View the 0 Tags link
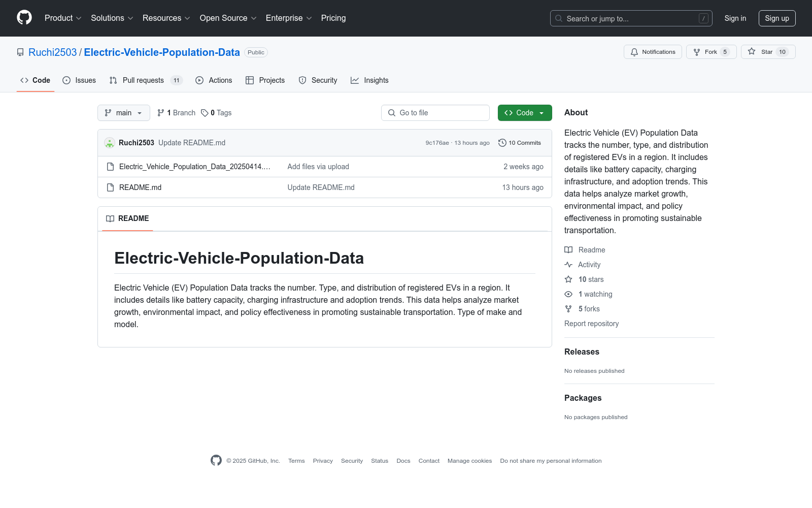 click(216, 113)
